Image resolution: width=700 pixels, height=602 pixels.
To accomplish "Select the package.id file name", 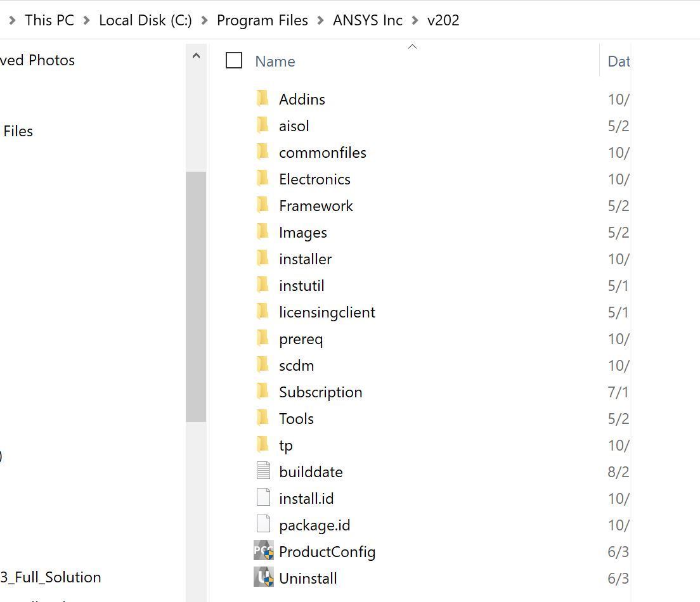I will (x=314, y=525).
